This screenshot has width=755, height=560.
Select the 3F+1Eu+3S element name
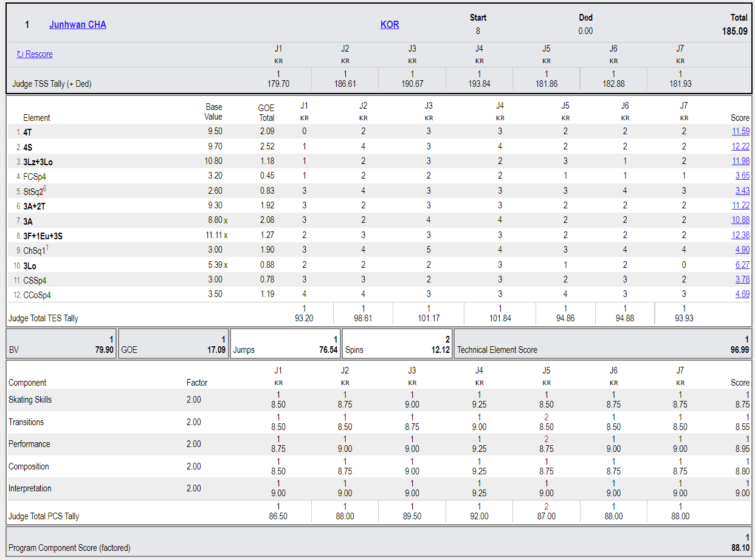pyautogui.click(x=43, y=236)
